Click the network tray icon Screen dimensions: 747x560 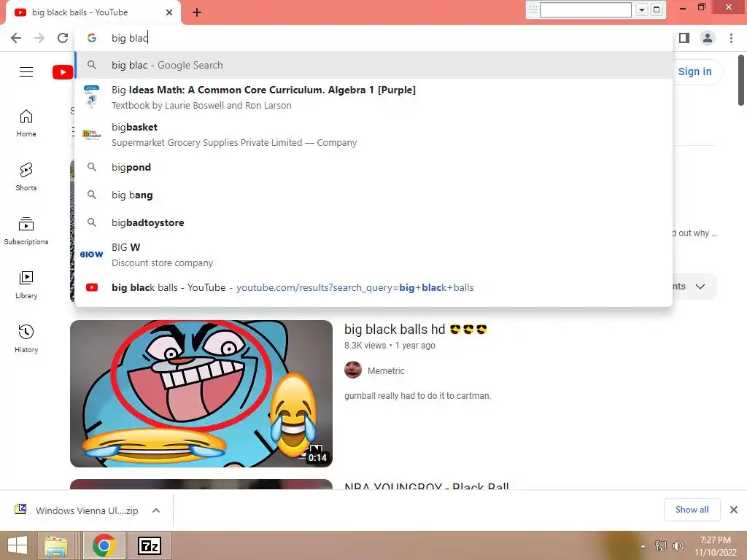[x=661, y=546]
